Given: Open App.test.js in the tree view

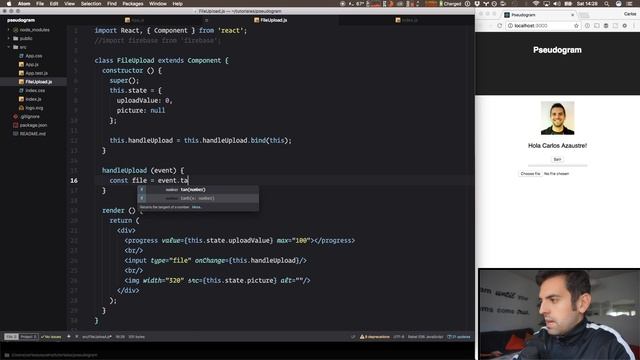Looking at the screenshot, I should coord(36,73).
